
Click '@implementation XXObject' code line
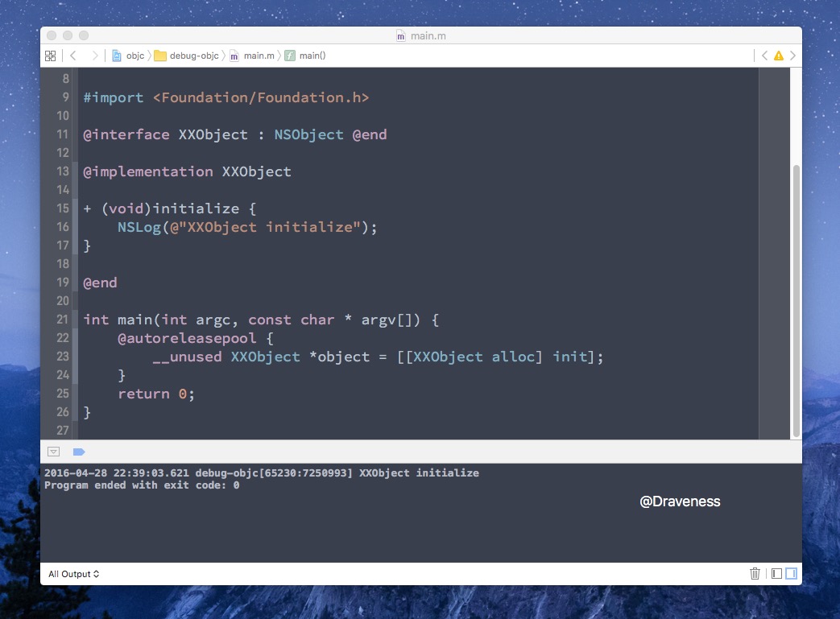click(187, 171)
